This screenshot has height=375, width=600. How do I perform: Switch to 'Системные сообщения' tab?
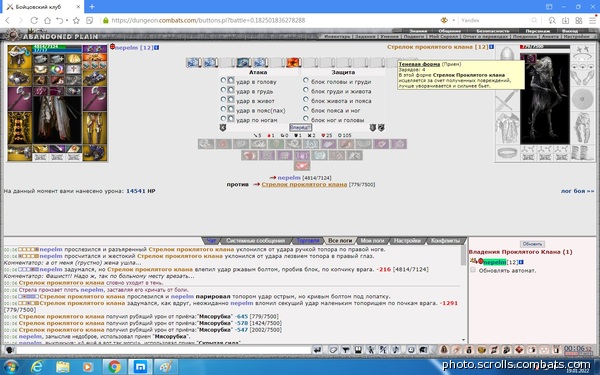(x=255, y=241)
